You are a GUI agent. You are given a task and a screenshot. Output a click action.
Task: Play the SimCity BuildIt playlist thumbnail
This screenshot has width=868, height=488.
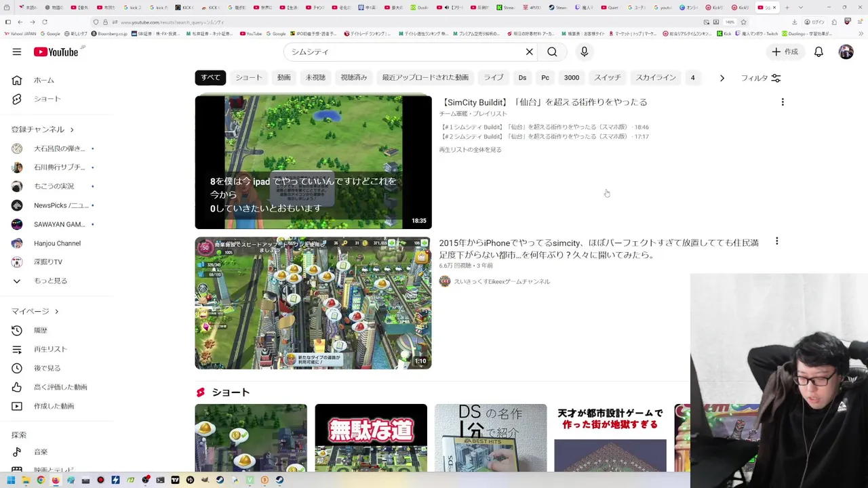click(313, 162)
